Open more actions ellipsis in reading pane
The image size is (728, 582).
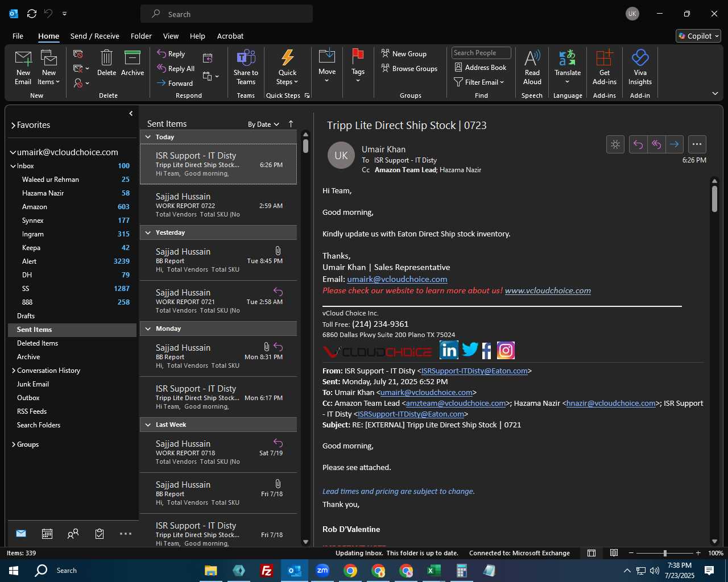[x=697, y=144]
